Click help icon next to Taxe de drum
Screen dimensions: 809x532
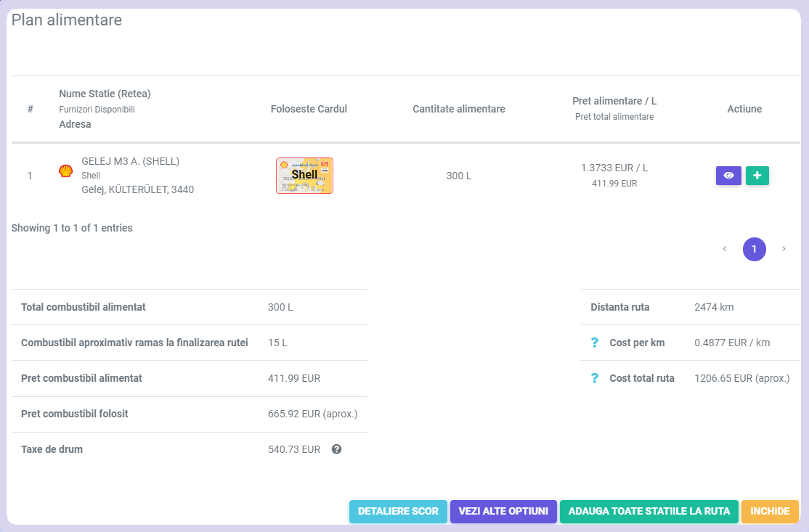pyautogui.click(x=336, y=449)
